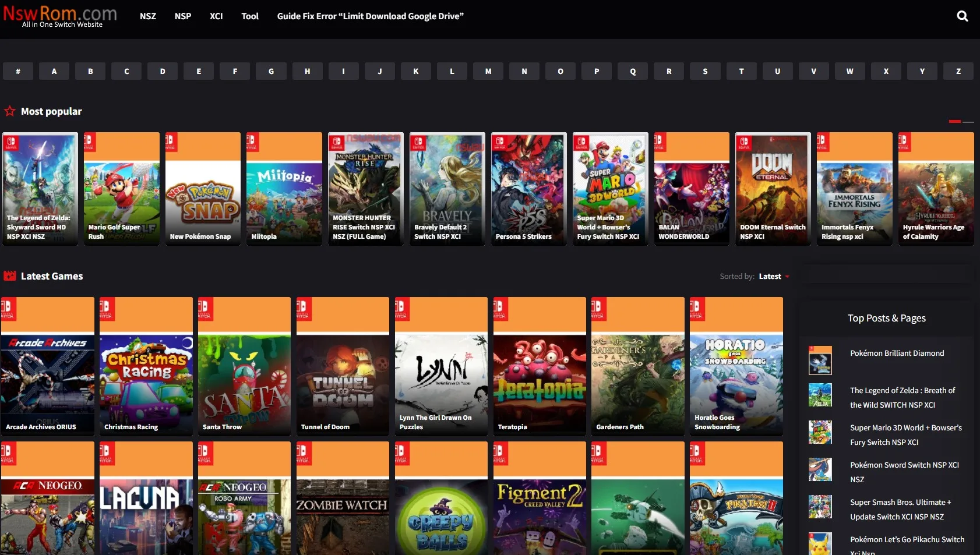Open the Immortals Fenyx Rising card
Image resolution: width=980 pixels, height=555 pixels.
coord(855,189)
